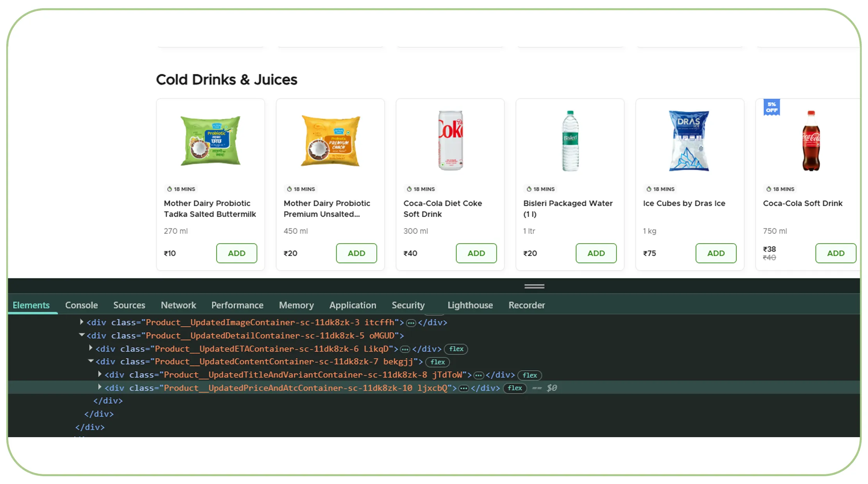Click the DevTools panel drag handle

(535, 286)
